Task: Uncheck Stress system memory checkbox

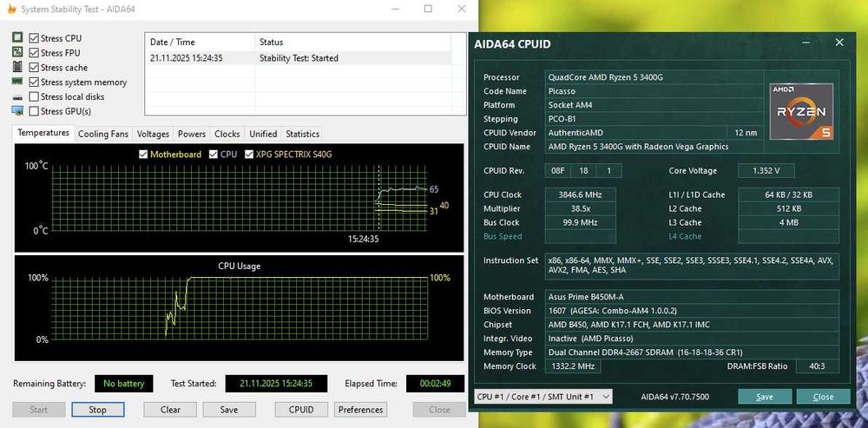Action: [34, 82]
